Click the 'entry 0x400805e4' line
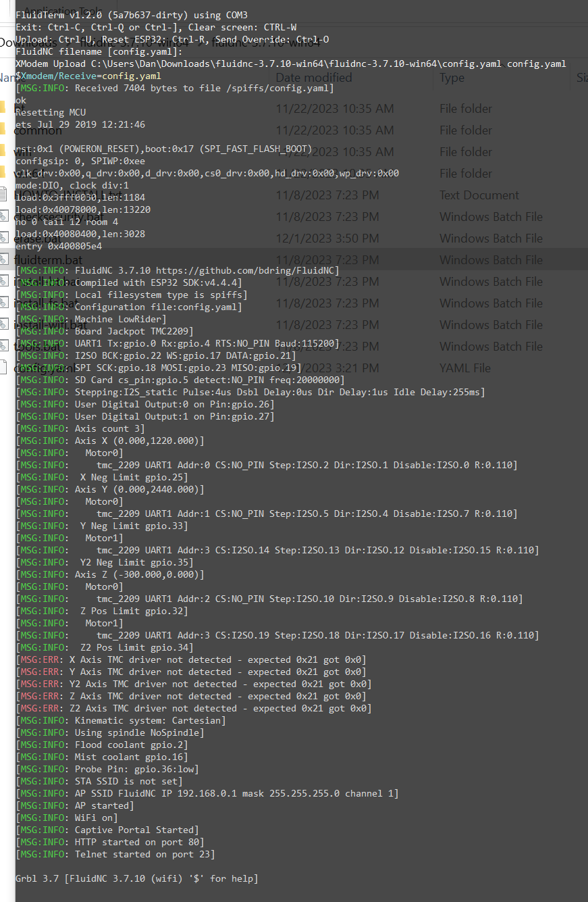 tap(59, 246)
